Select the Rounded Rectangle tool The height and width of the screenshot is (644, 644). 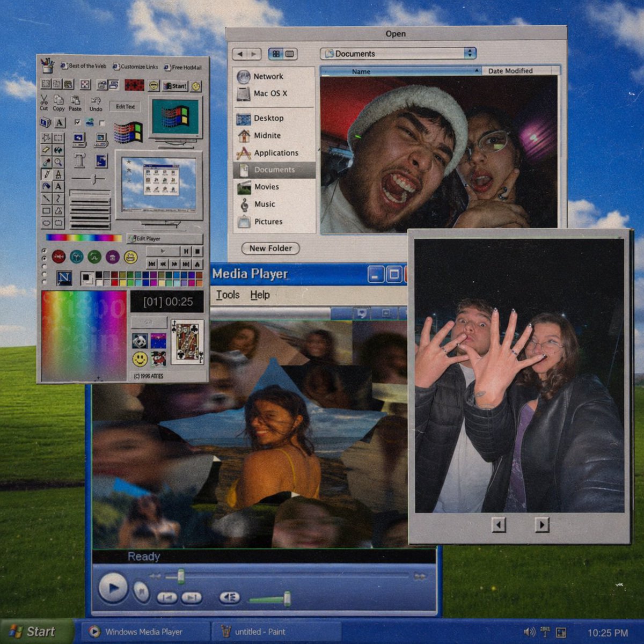(x=58, y=223)
